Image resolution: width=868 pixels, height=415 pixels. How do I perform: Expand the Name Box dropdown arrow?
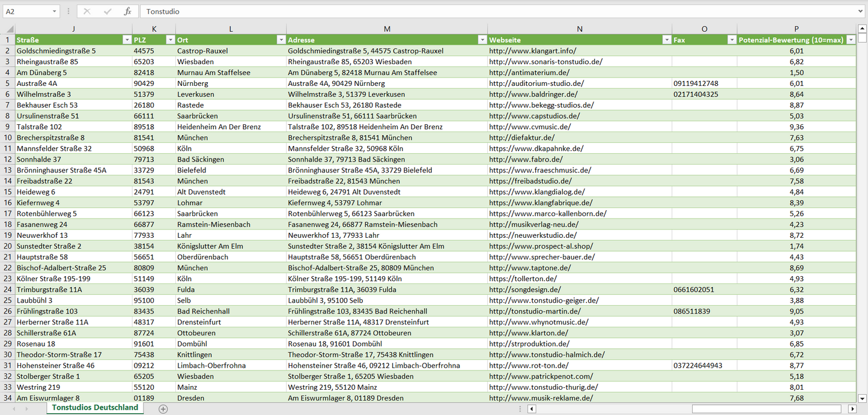point(55,11)
